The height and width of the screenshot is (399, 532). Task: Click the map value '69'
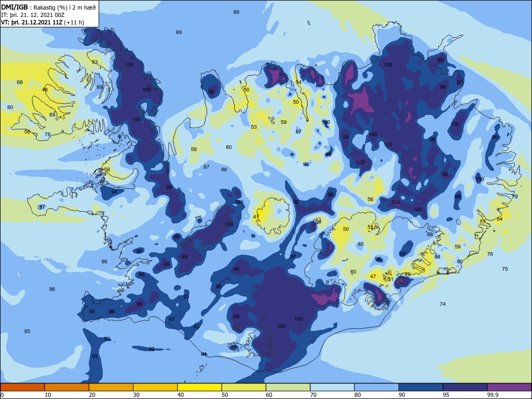pos(52,115)
